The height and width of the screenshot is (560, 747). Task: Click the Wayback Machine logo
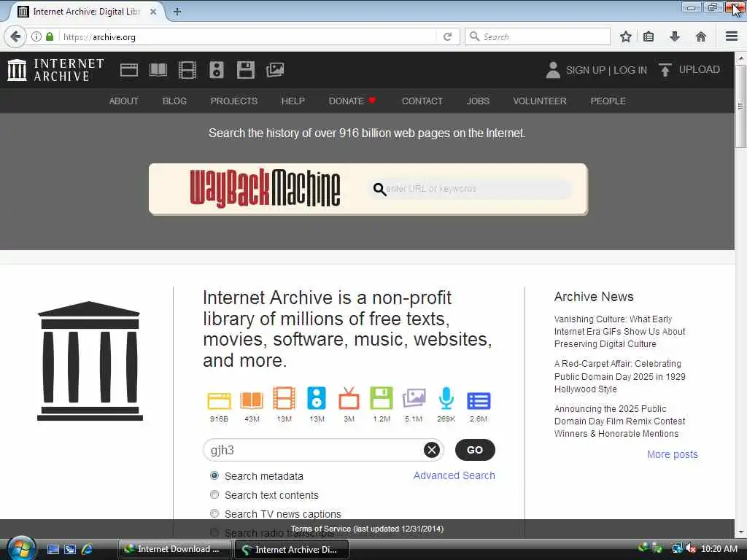click(265, 189)
